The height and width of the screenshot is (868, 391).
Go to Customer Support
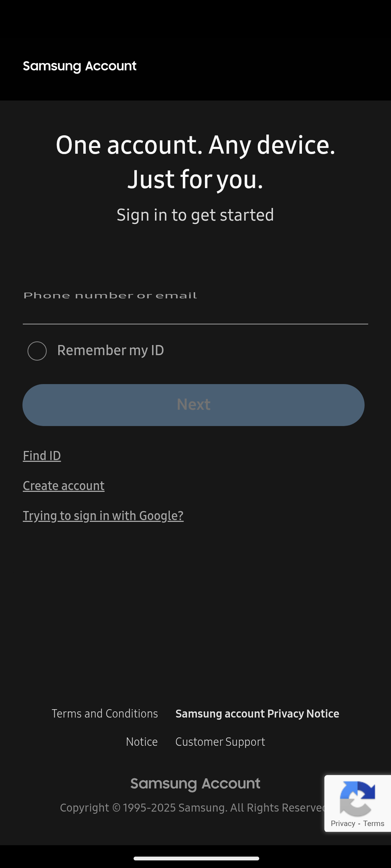[220, 742]
